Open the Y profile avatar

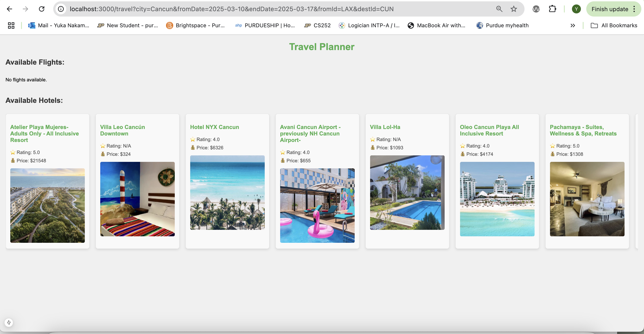576,9
